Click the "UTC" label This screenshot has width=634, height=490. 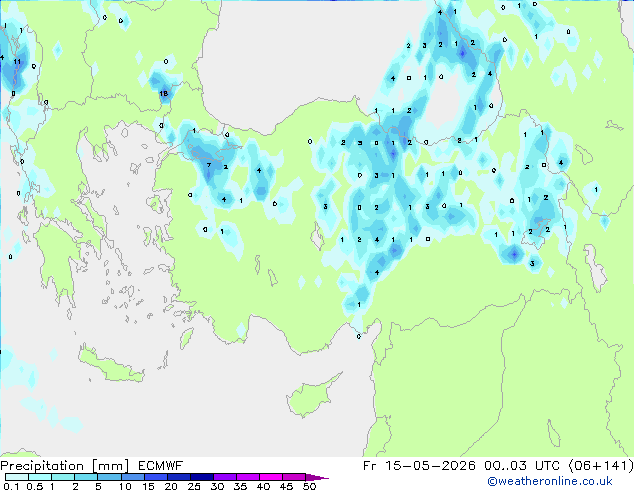click(547, 466)
